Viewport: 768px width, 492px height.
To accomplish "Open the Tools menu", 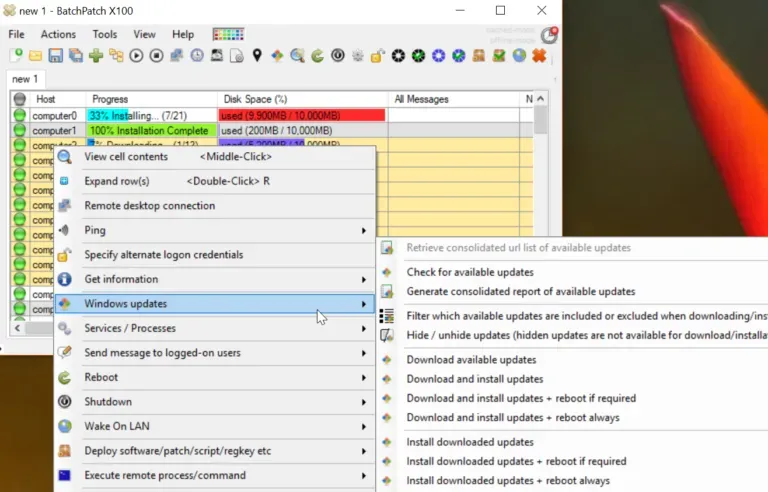I will point(105,34).
